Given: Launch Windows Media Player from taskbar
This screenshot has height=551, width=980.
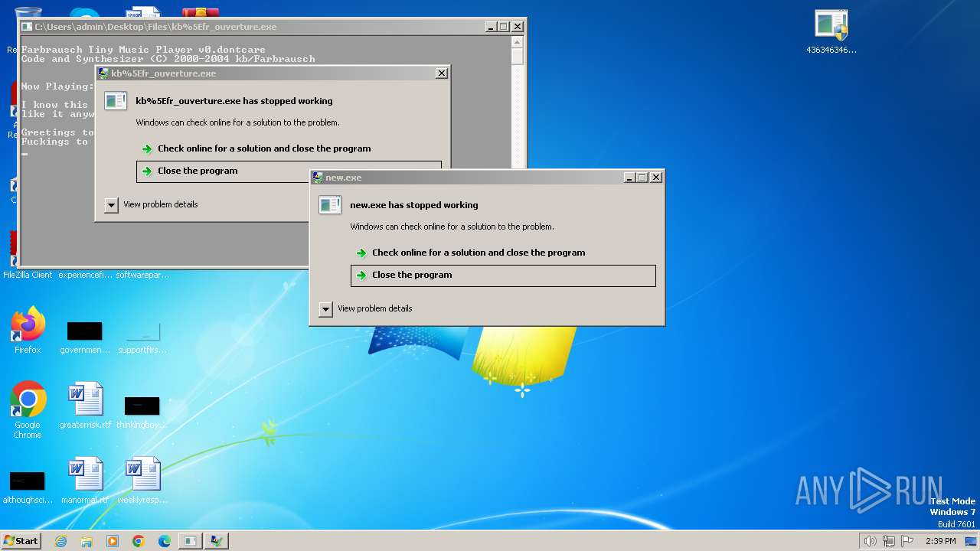Looking at the screenshot, I should point(113,541).
